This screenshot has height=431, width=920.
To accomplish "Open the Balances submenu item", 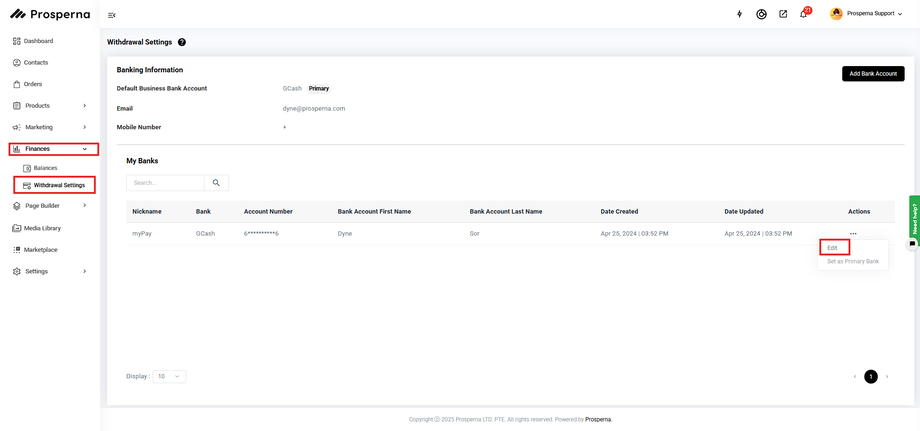I will 45,168.
